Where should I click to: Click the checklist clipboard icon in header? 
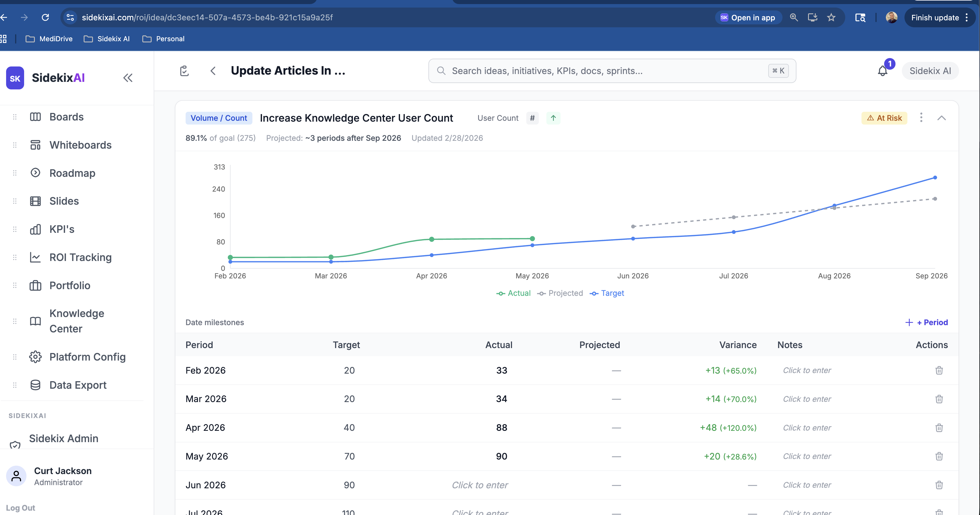coord(184,71)
